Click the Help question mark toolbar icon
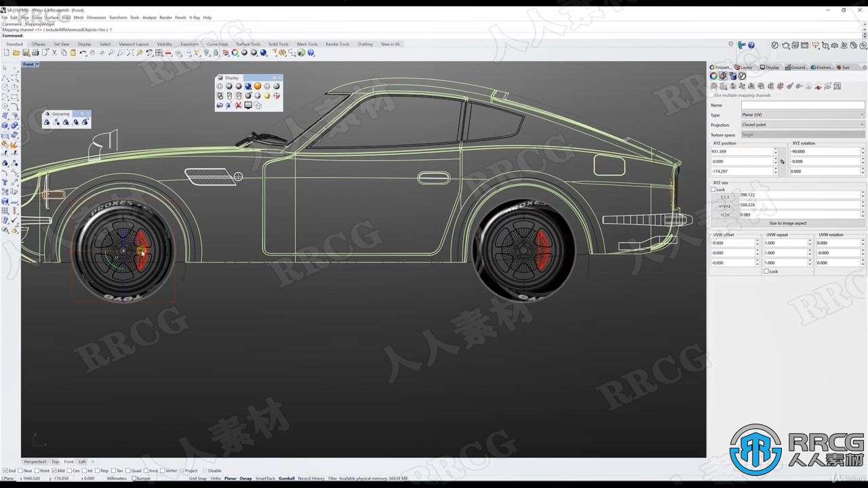The image size is (868, 488). pyautogui.click(x=311, y=52)
